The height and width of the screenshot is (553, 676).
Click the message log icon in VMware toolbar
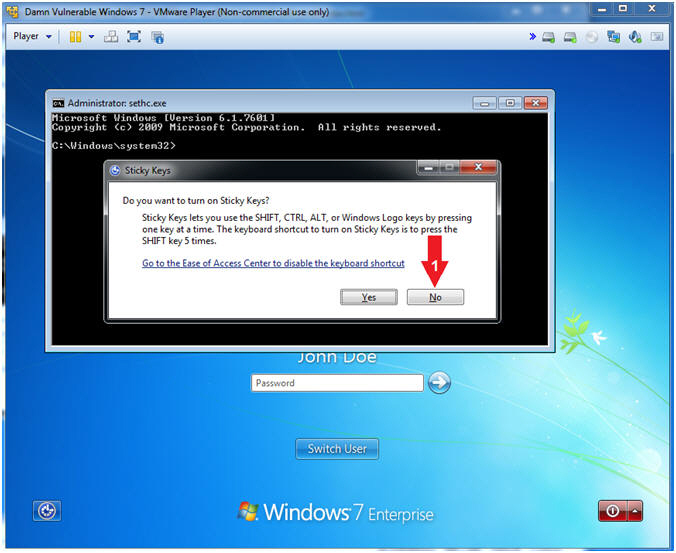tap(657, 37)
